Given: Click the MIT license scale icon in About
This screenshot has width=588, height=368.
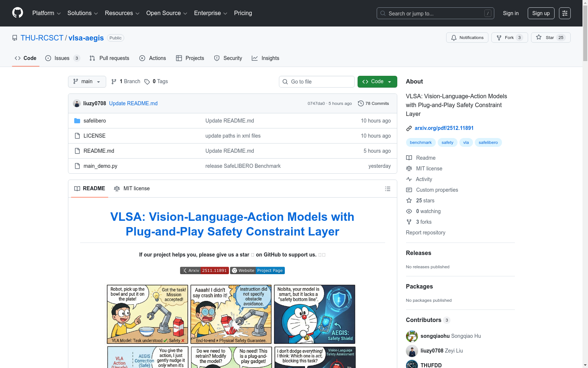Looking at the screenshot, I should coord(409,169).
